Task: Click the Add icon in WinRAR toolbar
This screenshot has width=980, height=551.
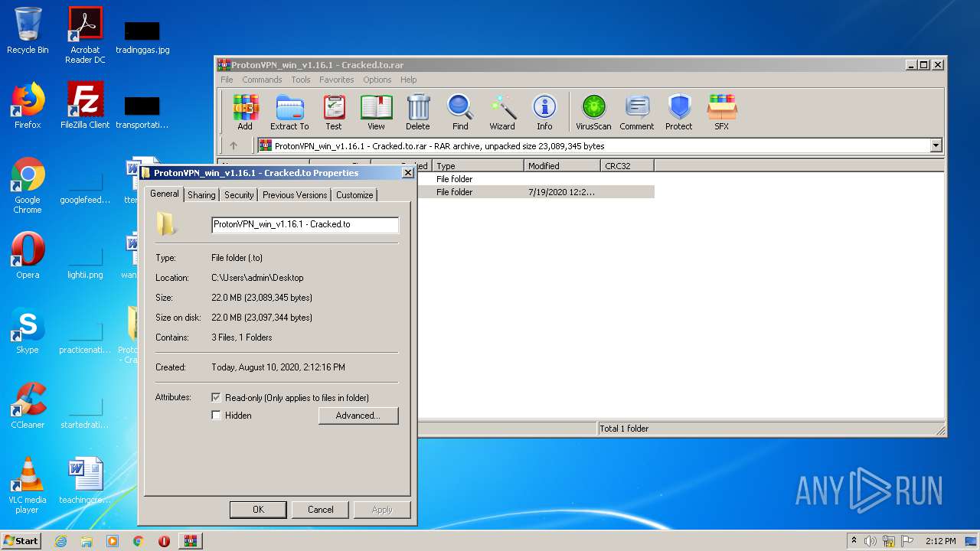Action: 245,112
